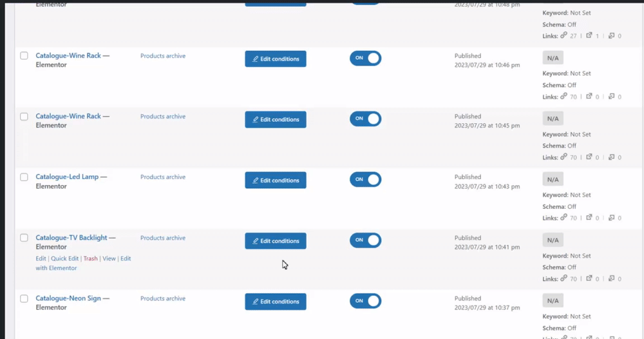
Task: Click the chain link icon beside count 27
Action: pyautogui.click(x=564, y=35)
